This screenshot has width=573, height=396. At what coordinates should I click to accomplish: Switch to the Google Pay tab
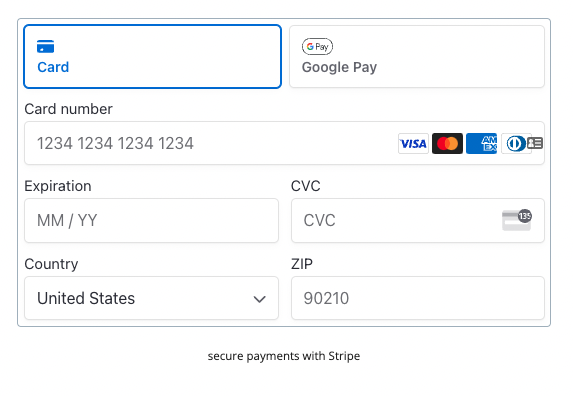[417, 57]
